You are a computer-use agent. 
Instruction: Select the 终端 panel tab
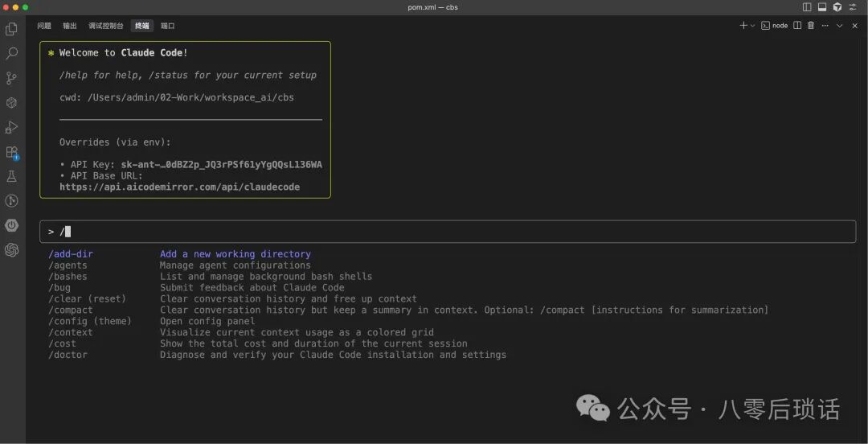click(142, 26)
